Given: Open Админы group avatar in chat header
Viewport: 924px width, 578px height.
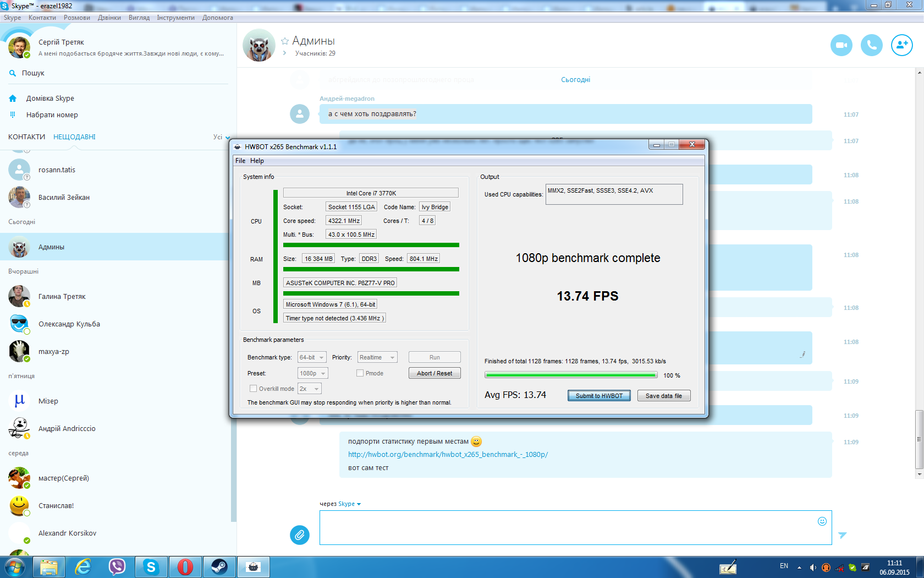Looking at the screenshot, I should (x=259, y=45).
